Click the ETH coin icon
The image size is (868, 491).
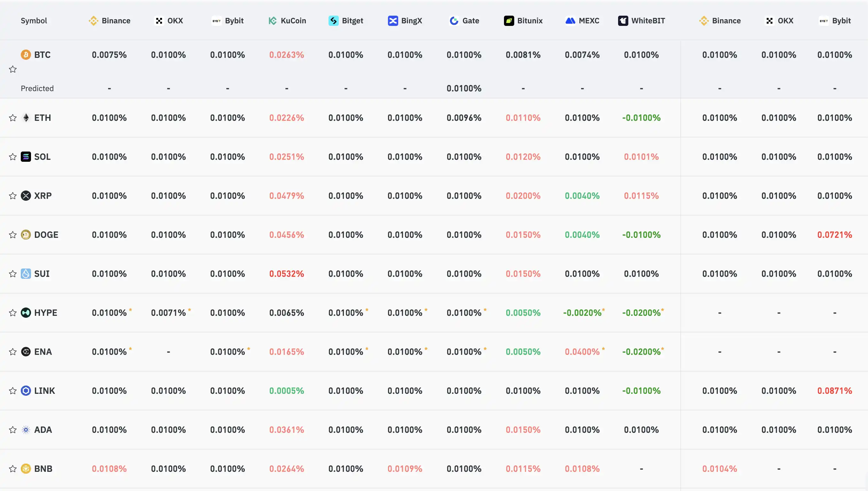[26, 118]
